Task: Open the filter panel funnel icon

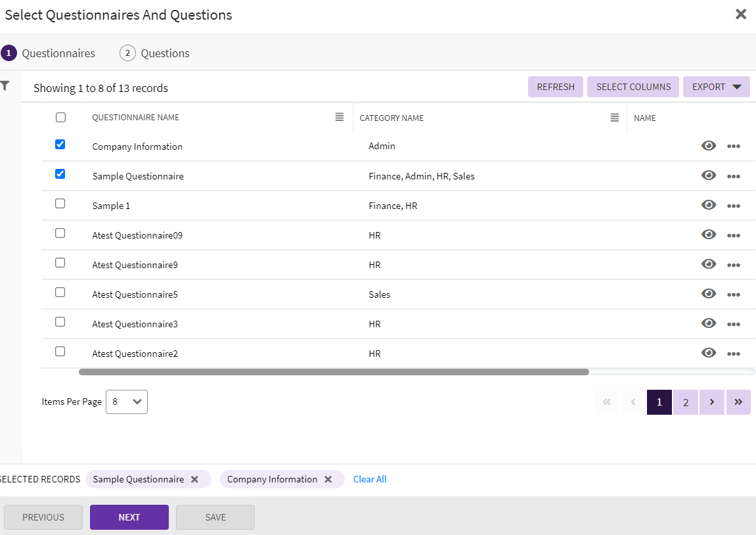Action: [5, 86]
